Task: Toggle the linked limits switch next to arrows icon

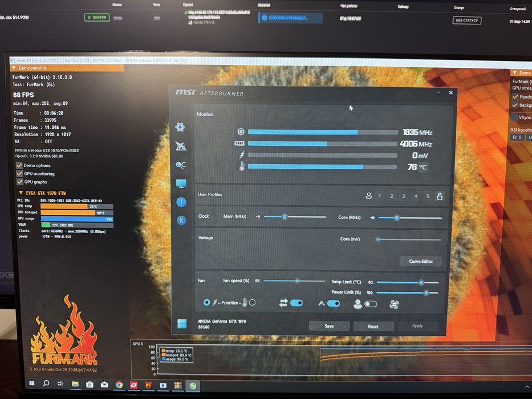Action: tap(297, 303)
